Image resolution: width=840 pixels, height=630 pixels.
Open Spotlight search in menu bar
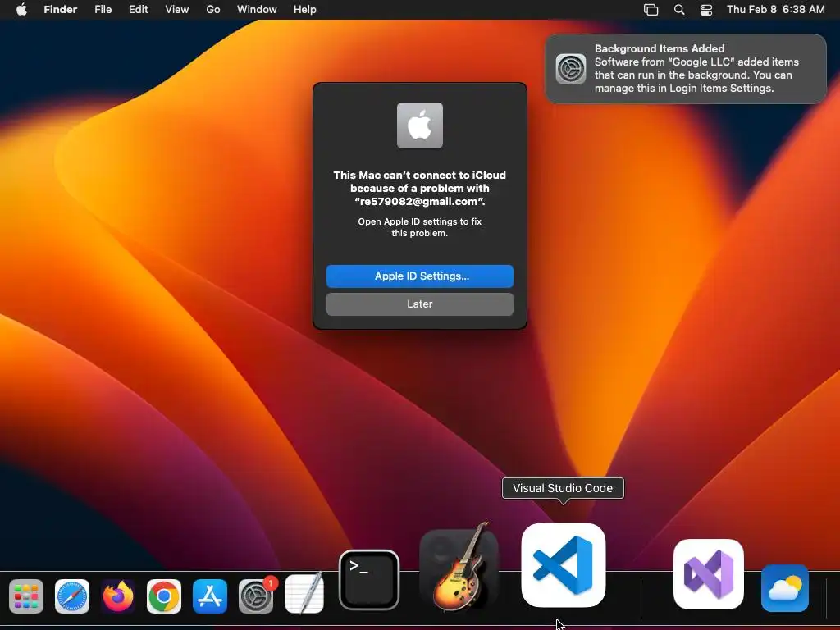678,10
